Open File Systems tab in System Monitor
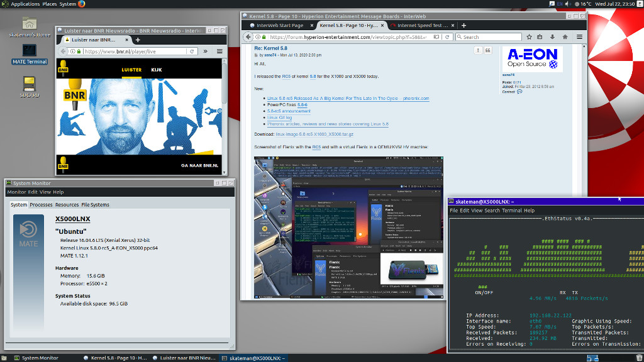The height and width of the screenshot is (362, 644). pyautogui.click(x=96, y=205)
